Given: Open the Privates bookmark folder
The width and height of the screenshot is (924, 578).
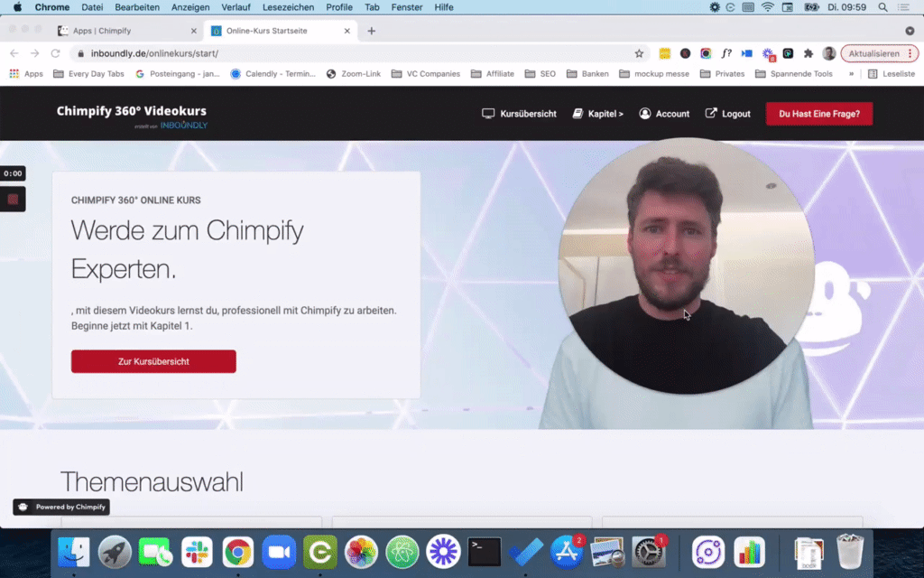Looking at the screenshot, I should click(722, 74).
